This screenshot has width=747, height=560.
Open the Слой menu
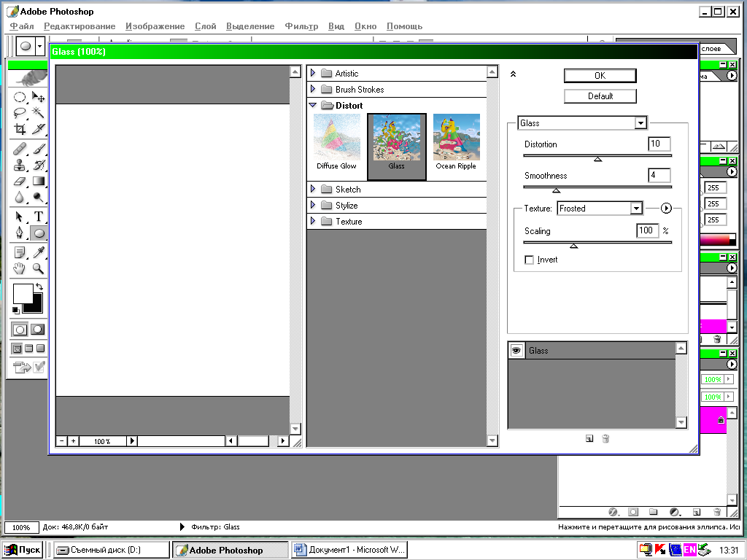tap(205, 26)
